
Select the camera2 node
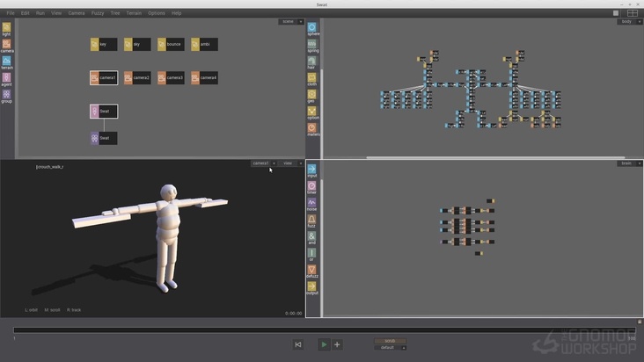(137, 78)
